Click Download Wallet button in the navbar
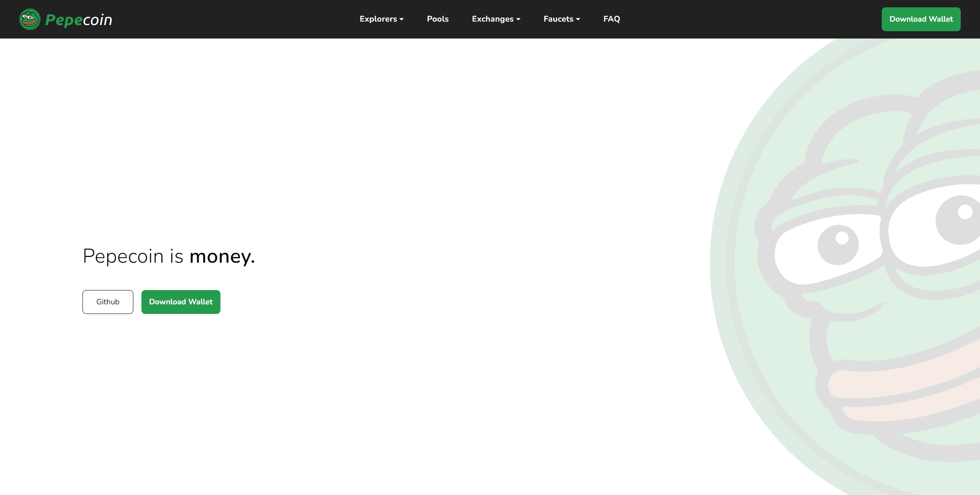The width and height of the screenshot is (980, 495). coord(921,19)
